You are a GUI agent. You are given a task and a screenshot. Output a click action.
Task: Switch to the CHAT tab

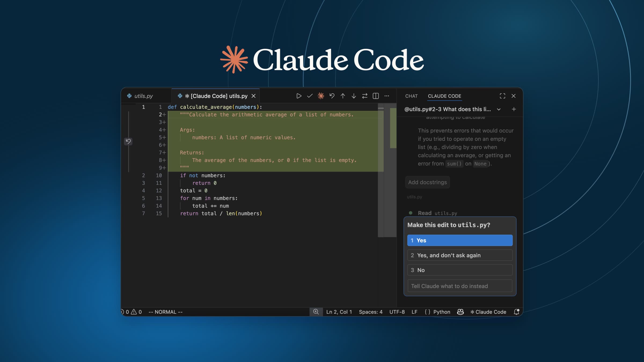click(x=411, y=96)
